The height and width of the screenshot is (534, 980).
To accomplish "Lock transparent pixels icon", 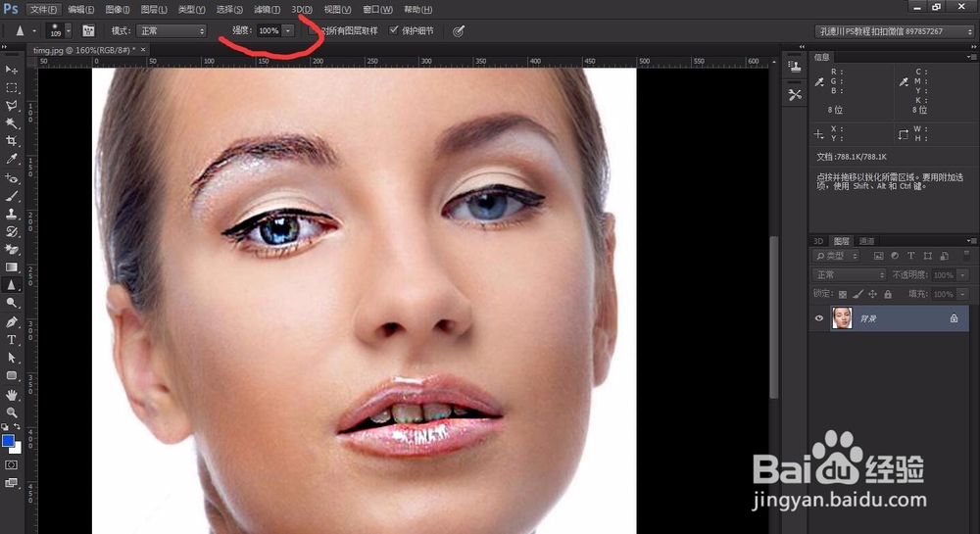I will pyautogui.click(x=843, y=294).
